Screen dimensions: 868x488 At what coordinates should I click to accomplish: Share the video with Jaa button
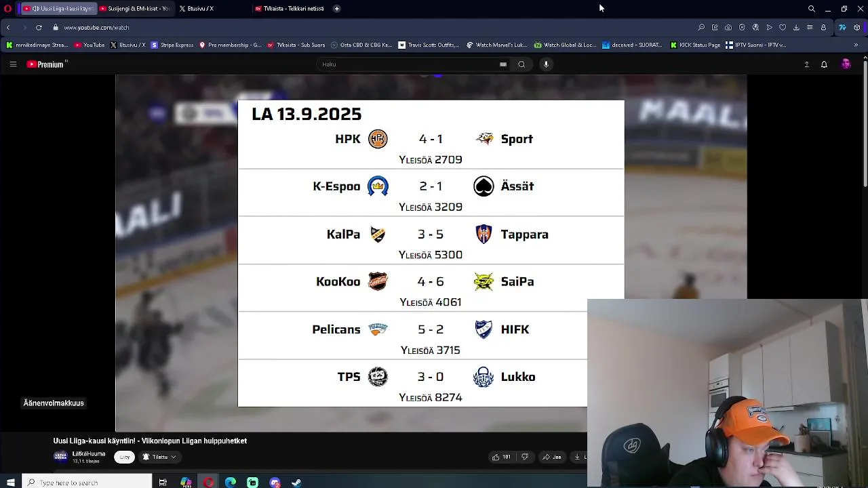(x=551, y=457)
